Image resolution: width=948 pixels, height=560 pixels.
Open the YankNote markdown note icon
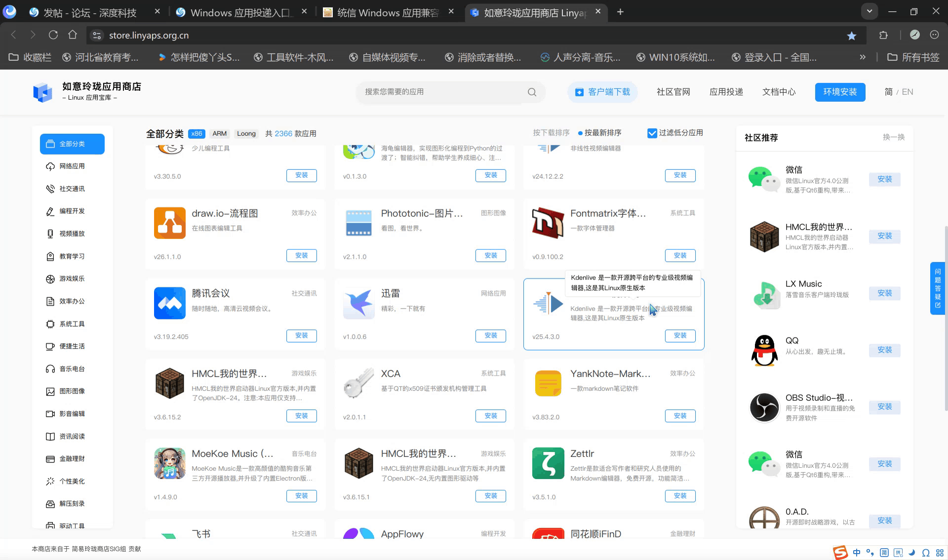click(548, 383)
